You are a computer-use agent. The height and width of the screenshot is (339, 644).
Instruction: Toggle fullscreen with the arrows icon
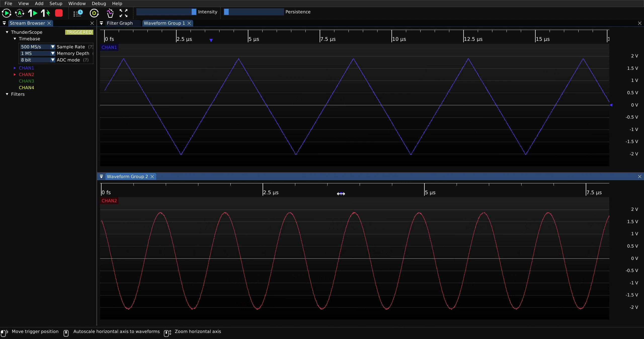124,13
